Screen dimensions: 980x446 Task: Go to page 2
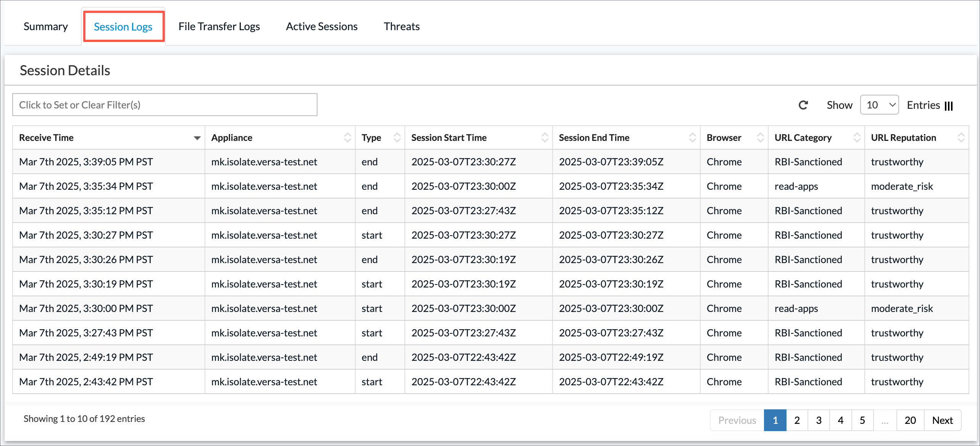pyautogui.click(x=797, y=420)
